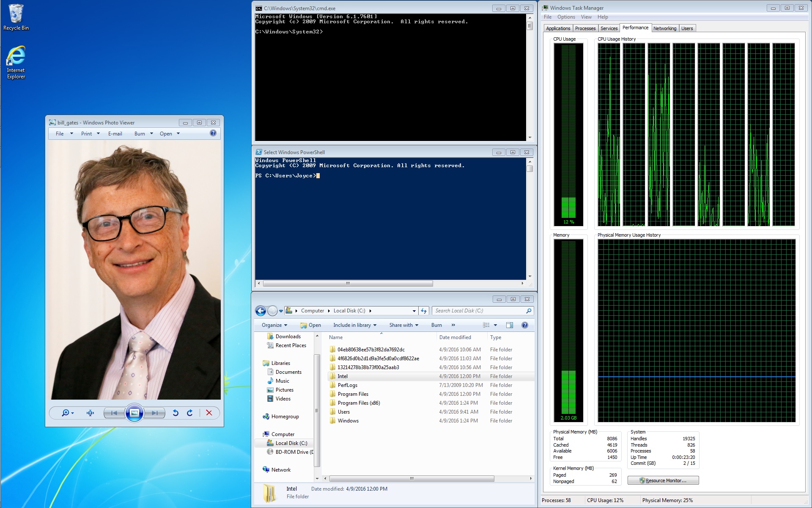Toggle the Explorer preview pane icon
The height and width of the screenshot is (508, 812).
click(x=510, y=325)
